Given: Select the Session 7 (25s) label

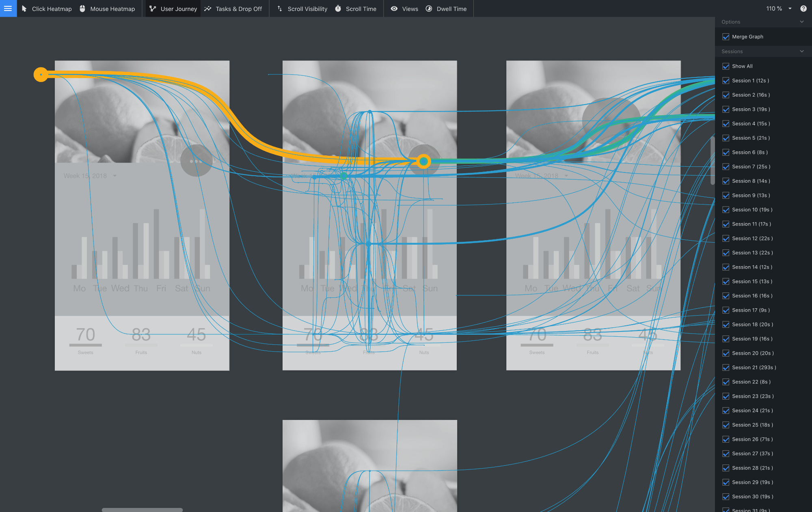Looking at the screenshot, I should click(x=751, y=167).
